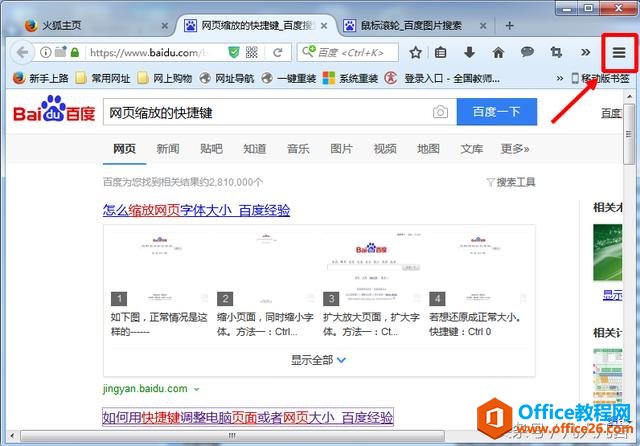
Task: Click the 百度一下 search button
Action: [x=497, y=111]
